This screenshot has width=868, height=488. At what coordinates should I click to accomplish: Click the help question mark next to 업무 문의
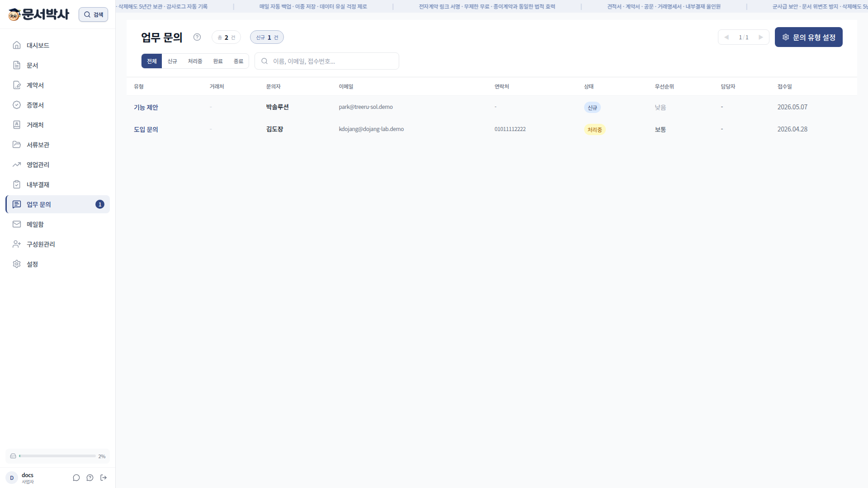click(x=197, y=37)
